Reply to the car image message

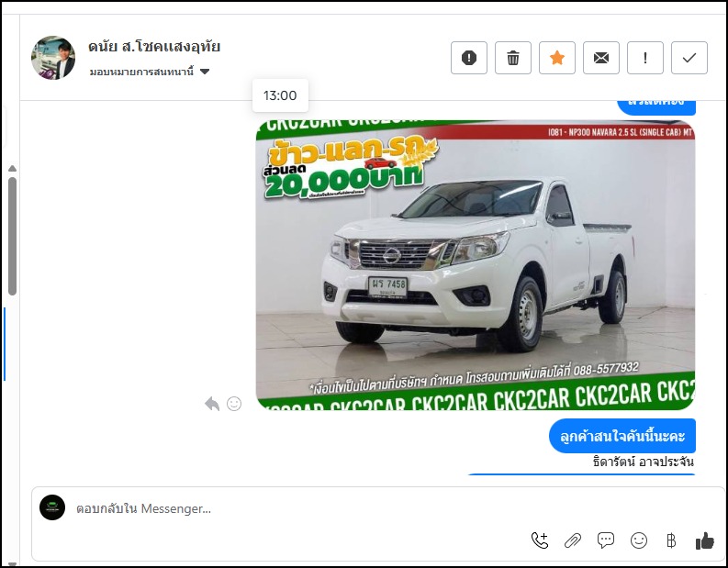tap(212, 404)
